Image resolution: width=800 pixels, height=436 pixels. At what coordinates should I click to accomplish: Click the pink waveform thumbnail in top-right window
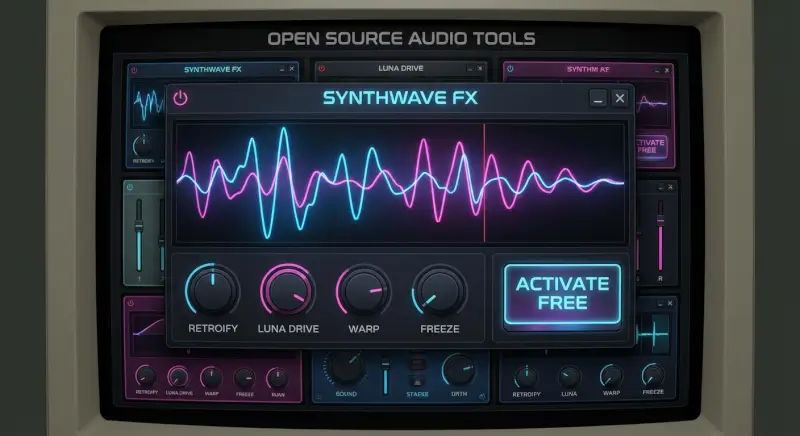pos(652,104)
